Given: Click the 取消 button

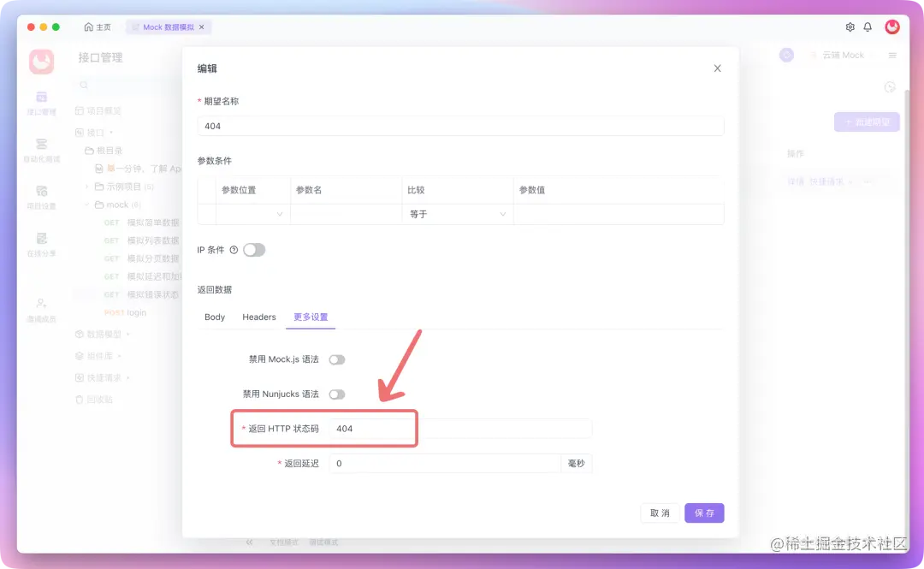Looking at the screenshot, I should click(x=660, y=513).
